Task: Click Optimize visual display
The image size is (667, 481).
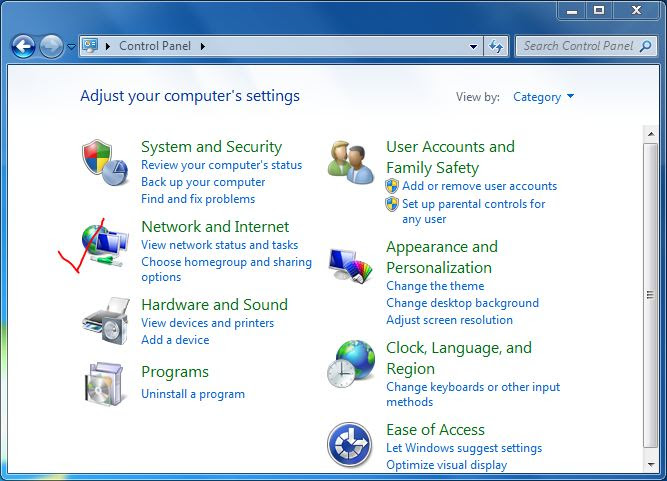Action: [x=446, y=465]
